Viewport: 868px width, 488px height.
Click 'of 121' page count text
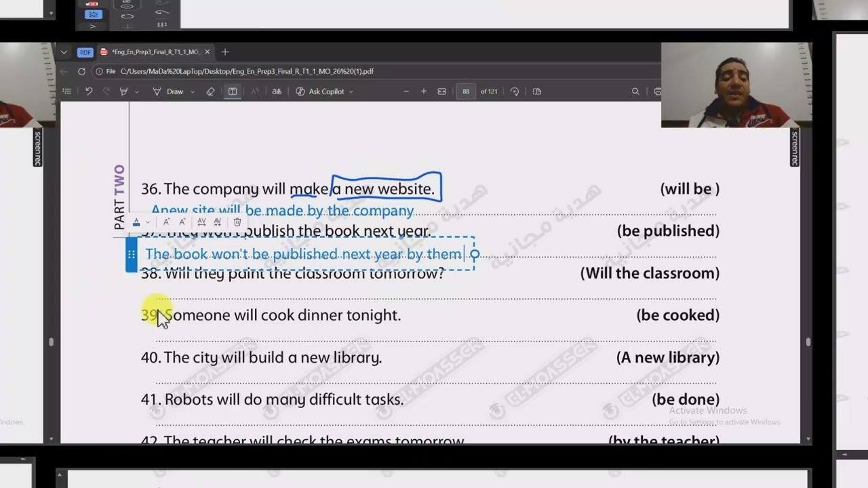click(x=489, y=91)
